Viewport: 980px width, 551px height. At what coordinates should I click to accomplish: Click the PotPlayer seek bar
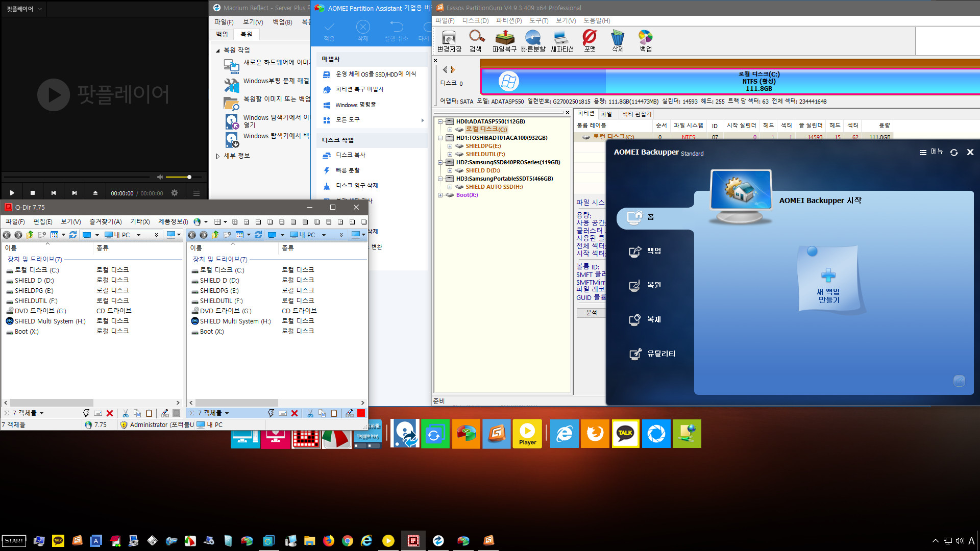coord(77,177)
